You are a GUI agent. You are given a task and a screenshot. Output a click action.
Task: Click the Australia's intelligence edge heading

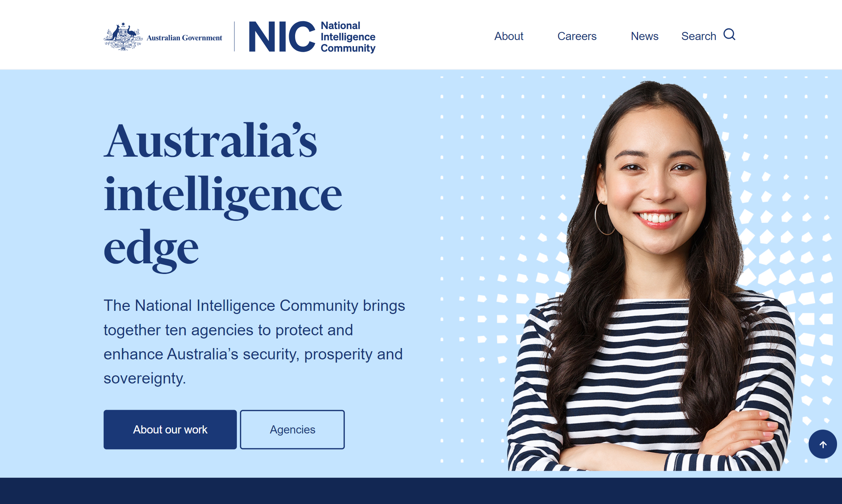223,197
